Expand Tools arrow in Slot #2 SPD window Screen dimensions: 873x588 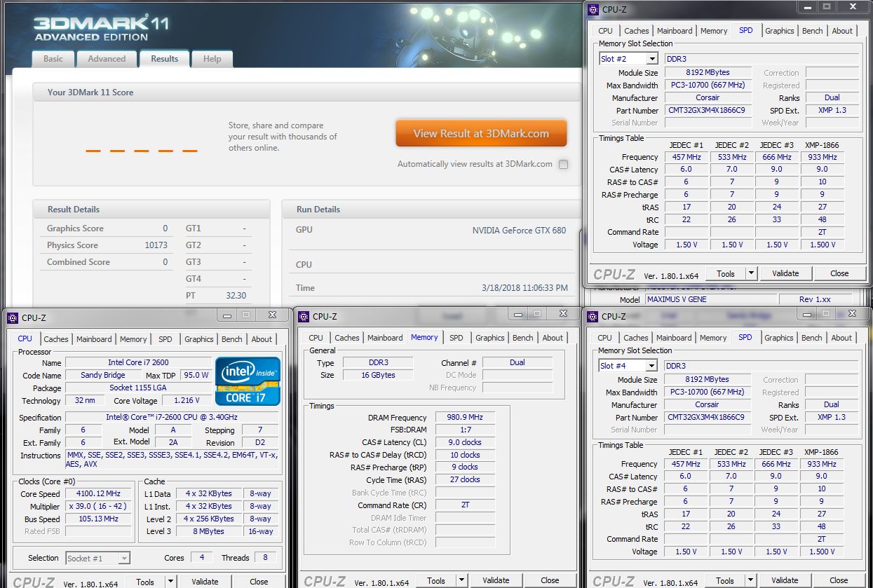(x=751, y=273)
